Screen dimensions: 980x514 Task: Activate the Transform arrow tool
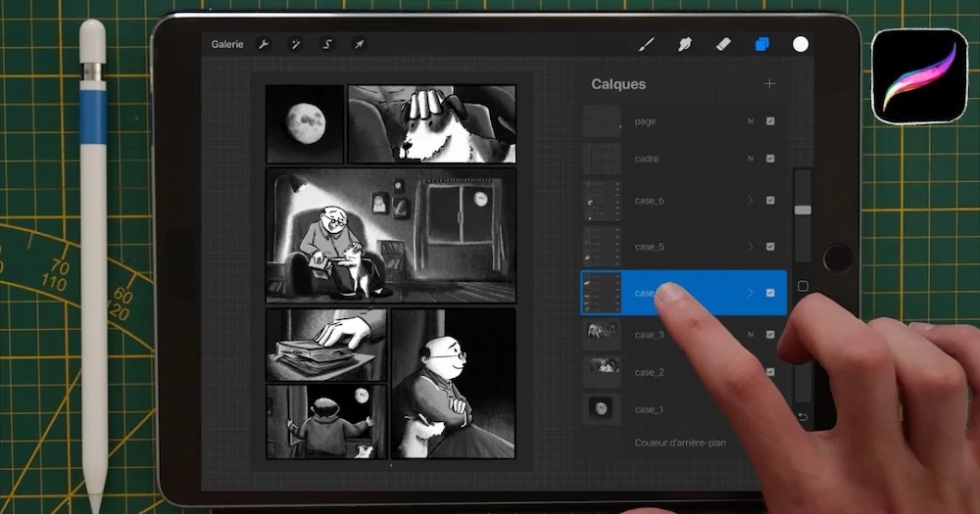(359, 44)
